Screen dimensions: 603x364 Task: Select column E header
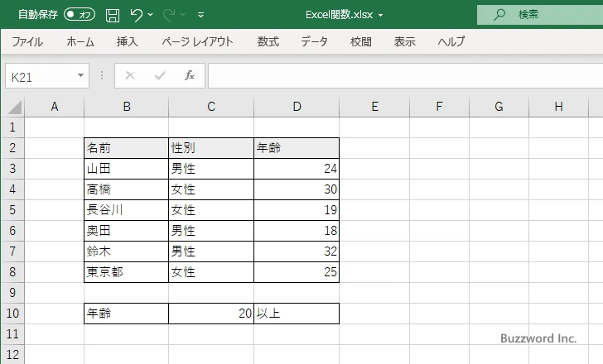click(x=374, y=107)
